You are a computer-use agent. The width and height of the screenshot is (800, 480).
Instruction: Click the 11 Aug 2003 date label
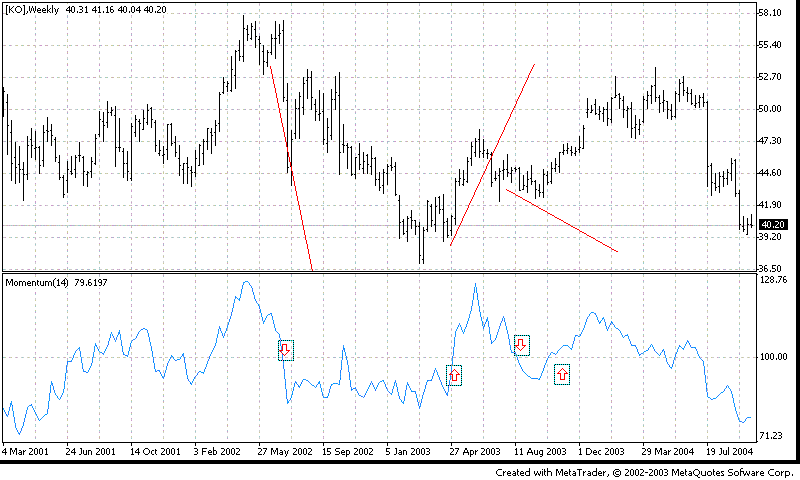(540, 451)
